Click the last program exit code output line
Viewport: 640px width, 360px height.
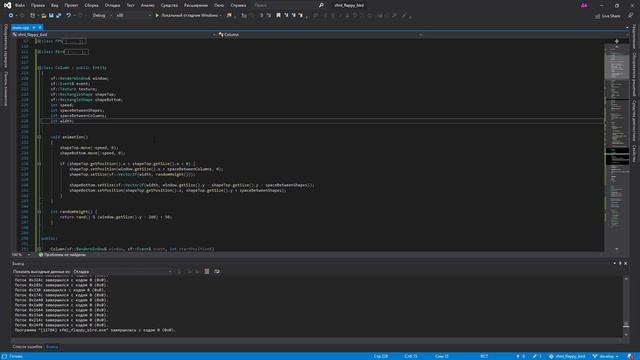point(95,330)
